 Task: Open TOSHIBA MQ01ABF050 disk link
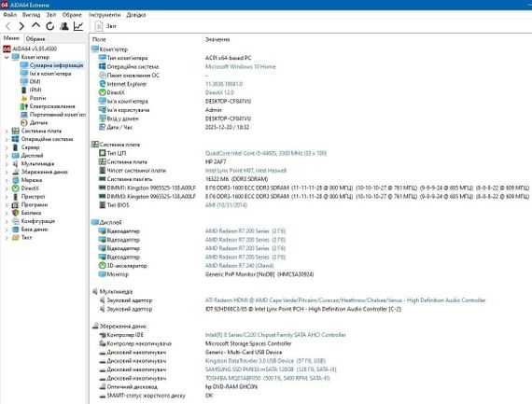click(267, 378)
